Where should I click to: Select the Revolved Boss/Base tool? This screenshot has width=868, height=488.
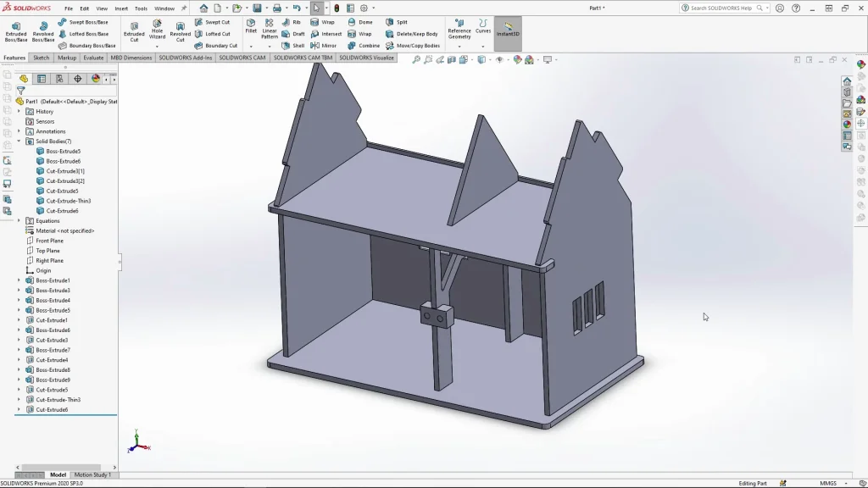click(x=43, y=30)
